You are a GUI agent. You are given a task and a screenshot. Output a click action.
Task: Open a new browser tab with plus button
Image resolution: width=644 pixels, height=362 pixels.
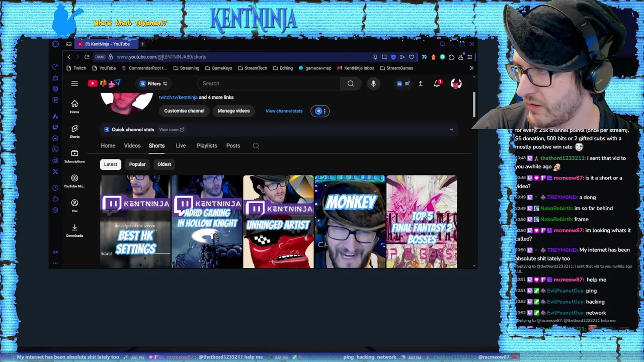click(142, 44)
